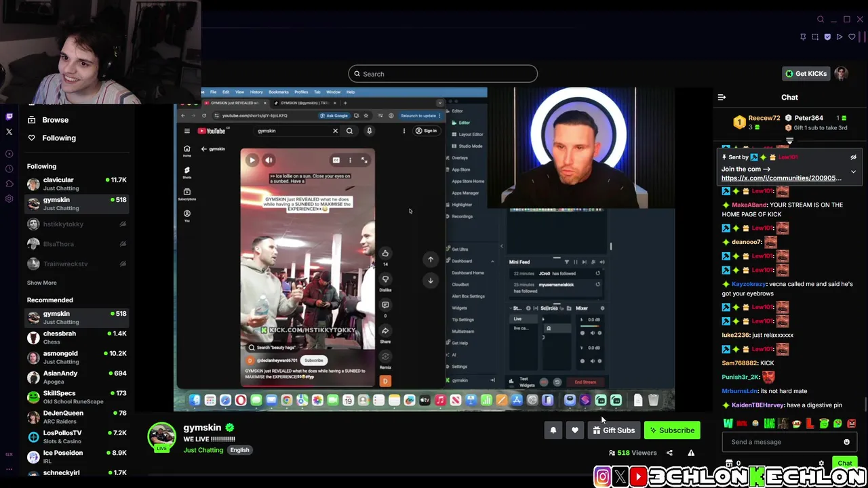The height and width of the screenshot is (488, 868).
Task: Open clavicular channel in Following list
Action: [x=77, y=184]
